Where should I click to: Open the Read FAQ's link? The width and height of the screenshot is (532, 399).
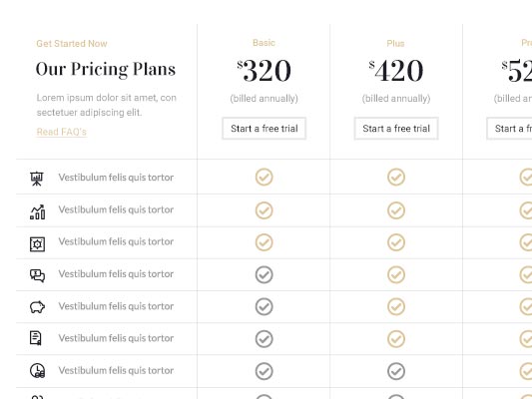[62, 132]
